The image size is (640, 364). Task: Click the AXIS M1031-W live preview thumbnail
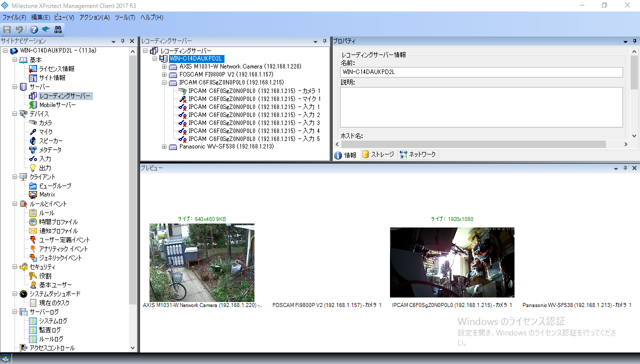[202, 262]
